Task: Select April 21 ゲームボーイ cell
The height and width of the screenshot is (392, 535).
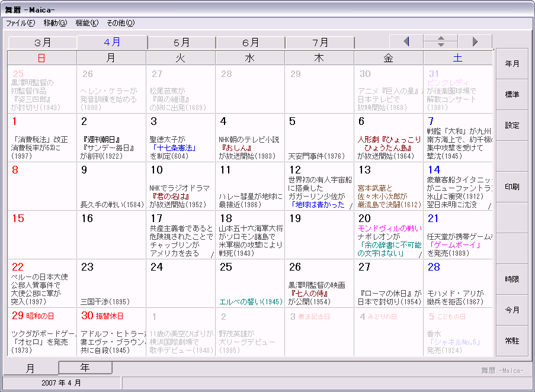Action: (457, 235)
